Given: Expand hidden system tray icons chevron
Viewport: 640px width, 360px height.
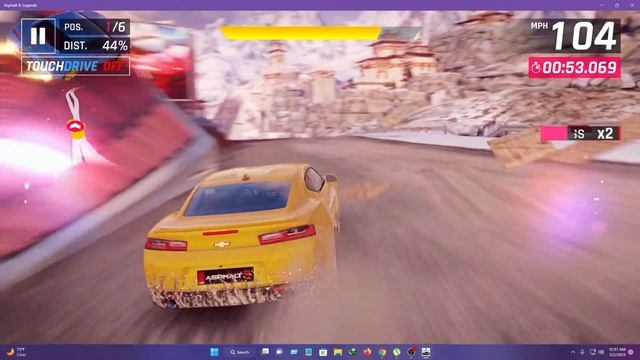Looking at the screenshot, I should (x=573, y=352).
